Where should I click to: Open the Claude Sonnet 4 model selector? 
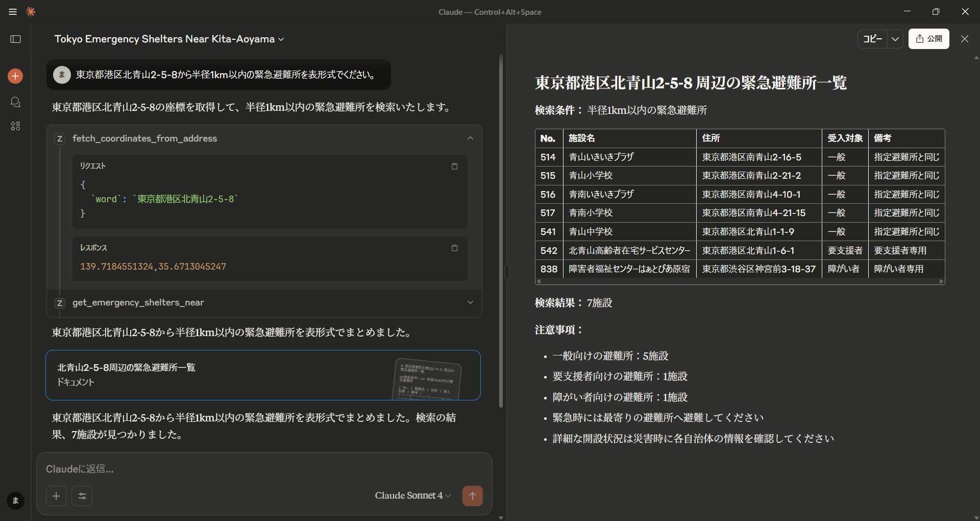point(413,495)
